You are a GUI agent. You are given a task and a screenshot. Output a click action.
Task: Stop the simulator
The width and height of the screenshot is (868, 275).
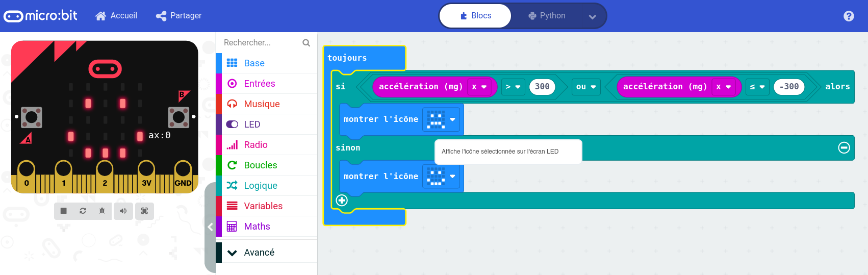pos(64,211)
